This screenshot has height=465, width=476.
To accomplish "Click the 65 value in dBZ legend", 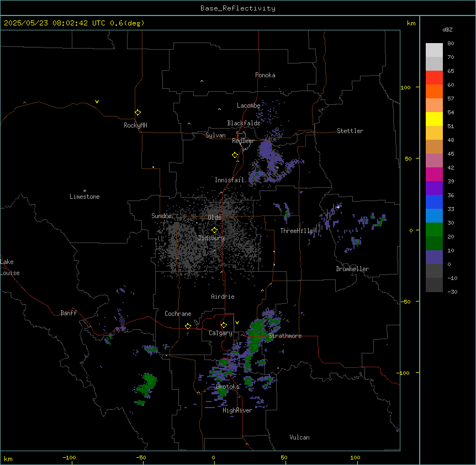I will pyautogui.click(x=451, y=71).
